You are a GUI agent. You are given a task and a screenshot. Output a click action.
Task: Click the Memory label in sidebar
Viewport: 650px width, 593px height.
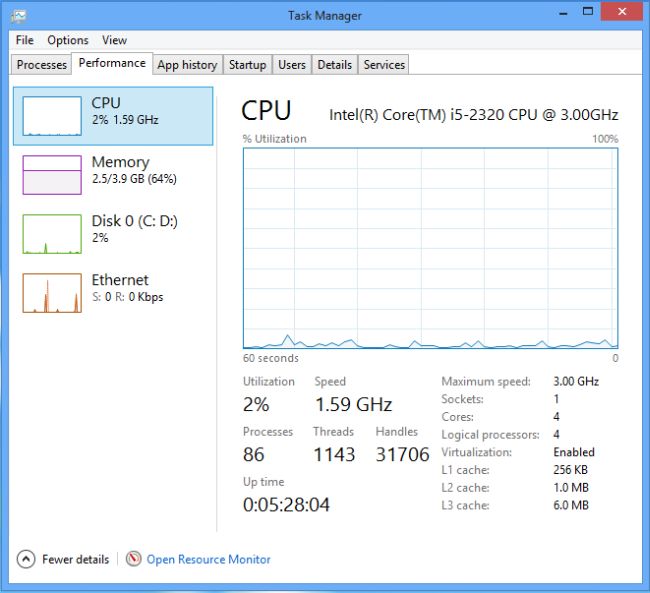tap(120, 162)
